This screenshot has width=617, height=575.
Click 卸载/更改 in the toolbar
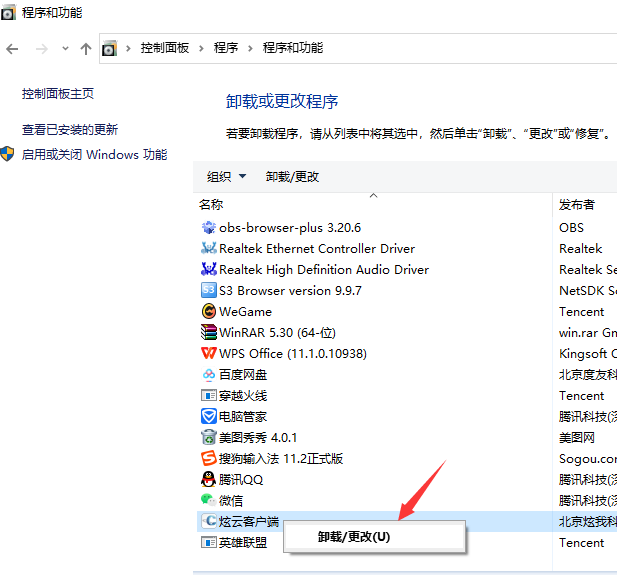coord(292,177)
